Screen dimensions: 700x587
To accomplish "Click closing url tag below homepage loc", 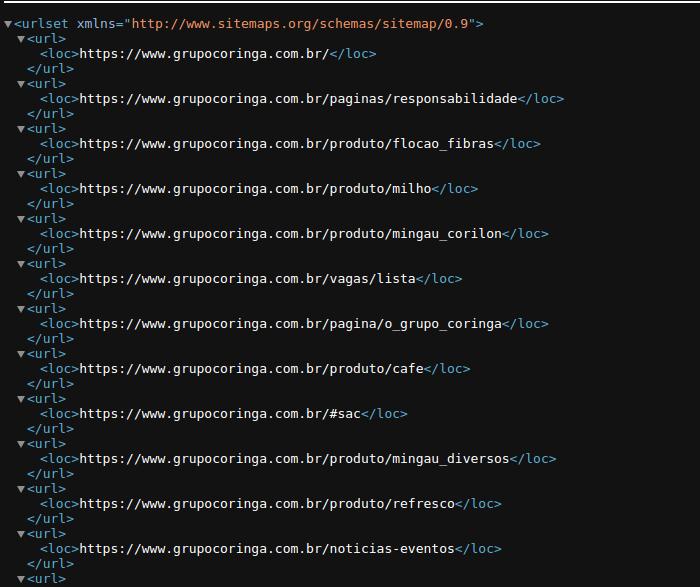I will [x=50, y=69].
